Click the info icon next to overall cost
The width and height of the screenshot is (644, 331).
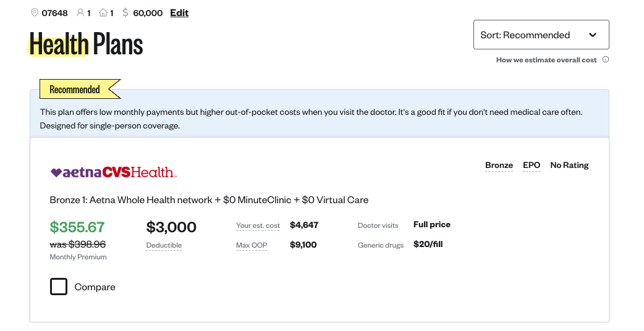pos(606,59)
